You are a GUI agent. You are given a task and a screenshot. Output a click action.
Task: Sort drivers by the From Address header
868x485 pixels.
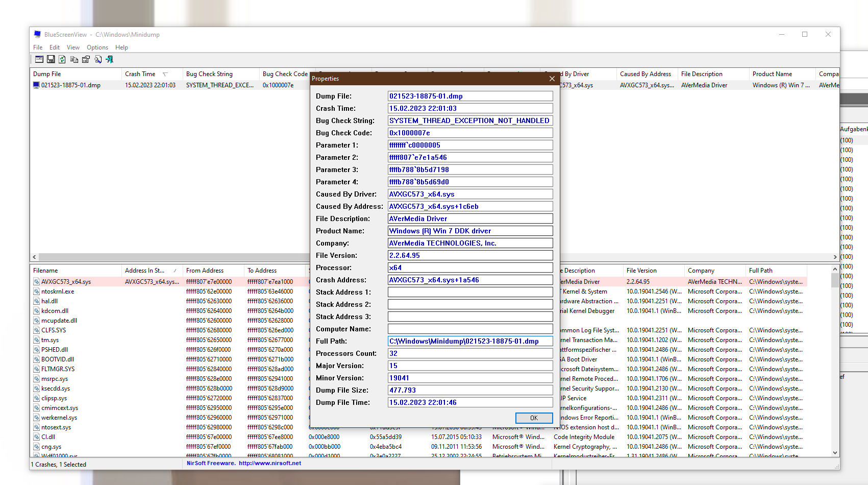pyautogui.click(x=213, y=271)
